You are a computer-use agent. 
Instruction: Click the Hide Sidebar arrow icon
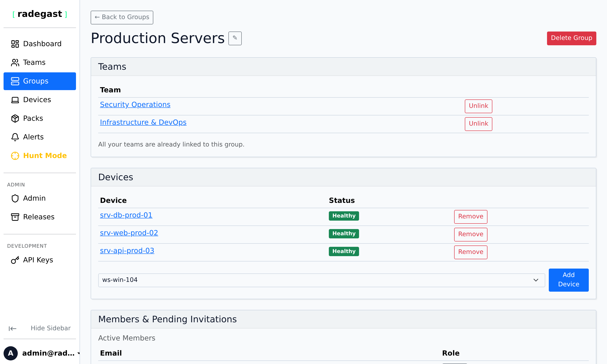[x=12, y=328]
